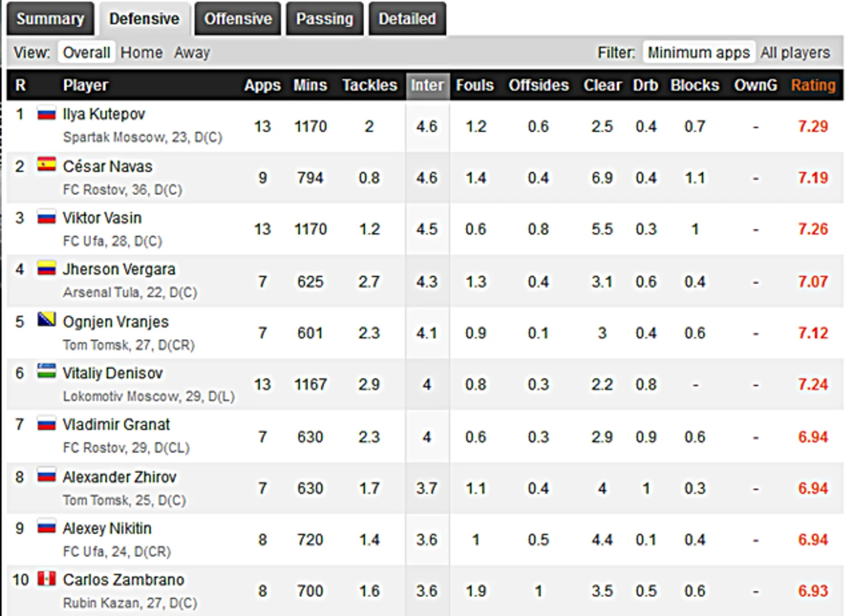The image size is (852, 616).
Task: Open Alexey Nikitin player profile
Action: coord(107,528)
